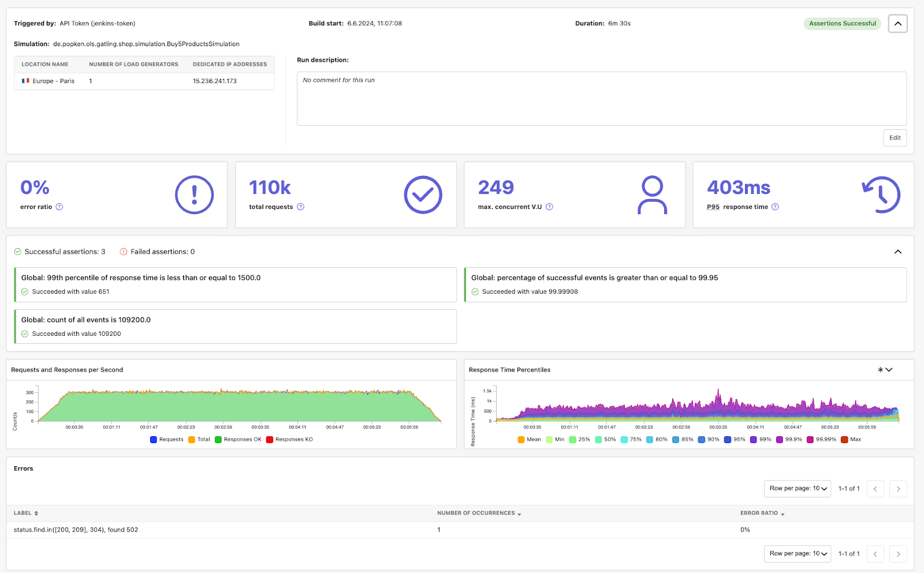Go to previous page in top pagination

pos(875,489)
